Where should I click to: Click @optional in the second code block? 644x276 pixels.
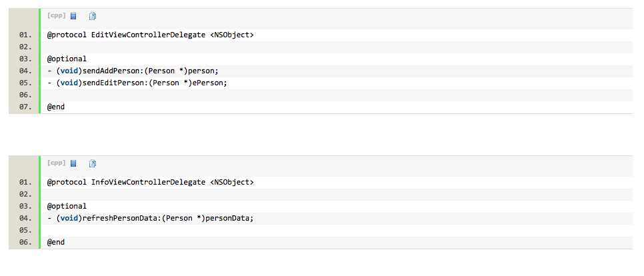pyautogui.click(x=67, y=206)
